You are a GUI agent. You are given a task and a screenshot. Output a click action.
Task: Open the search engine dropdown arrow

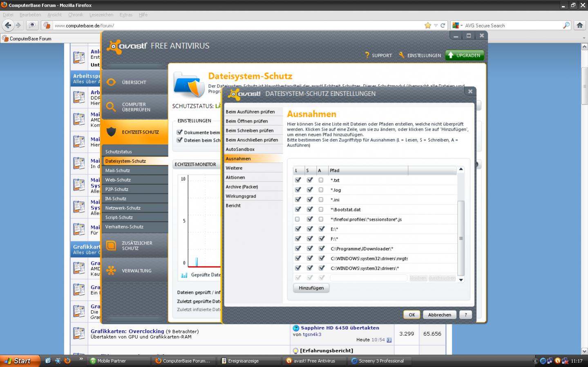pyautogui.click(x=461, y=25)
